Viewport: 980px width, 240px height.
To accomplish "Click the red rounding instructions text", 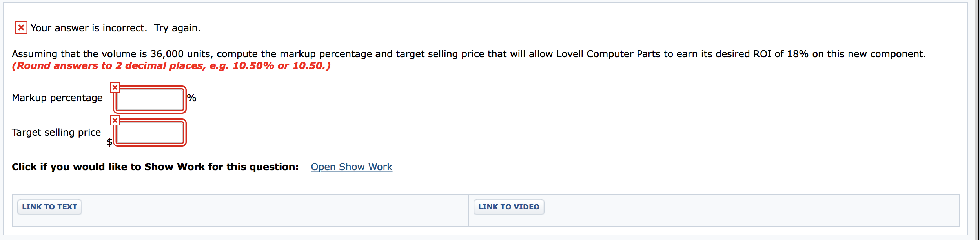I will point(171,66).
